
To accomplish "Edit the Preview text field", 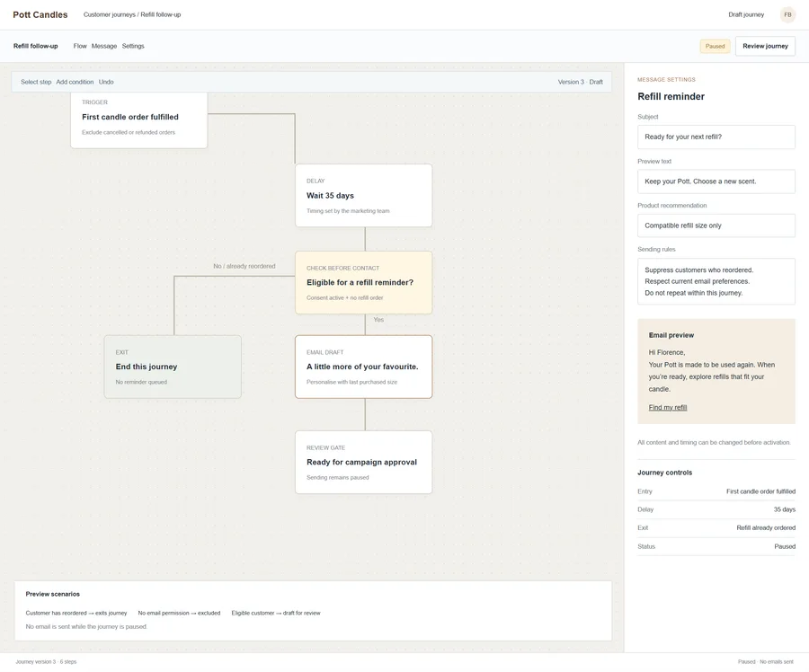I will point(716,181).
